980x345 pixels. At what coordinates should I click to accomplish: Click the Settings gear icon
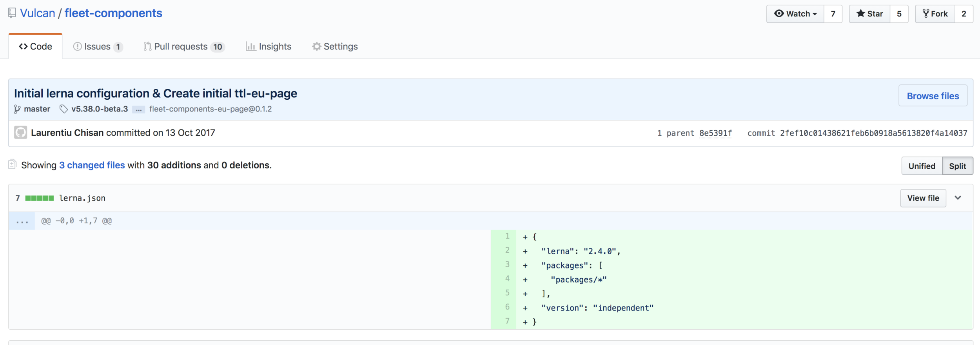(316, 46)
